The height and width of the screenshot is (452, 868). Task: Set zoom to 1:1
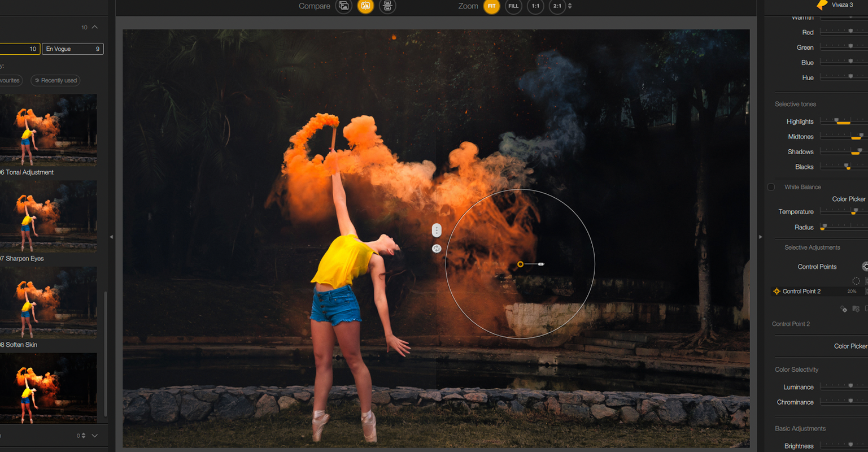[535, 6]
